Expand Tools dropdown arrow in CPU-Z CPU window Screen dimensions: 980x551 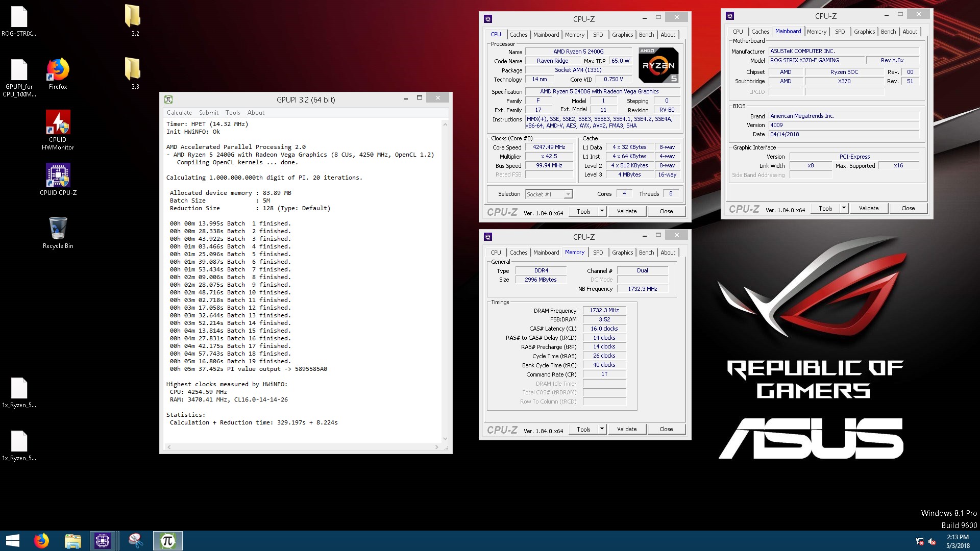(602, 211)
